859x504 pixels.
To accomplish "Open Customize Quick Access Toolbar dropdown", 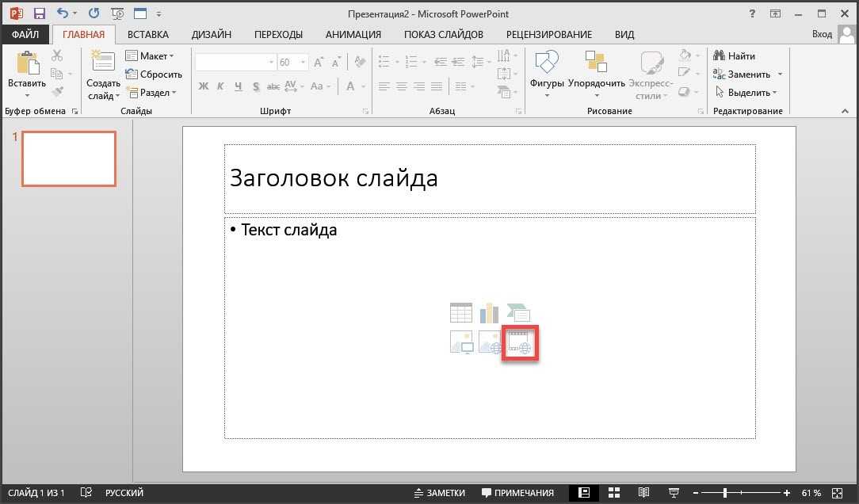I will (158, 14).
